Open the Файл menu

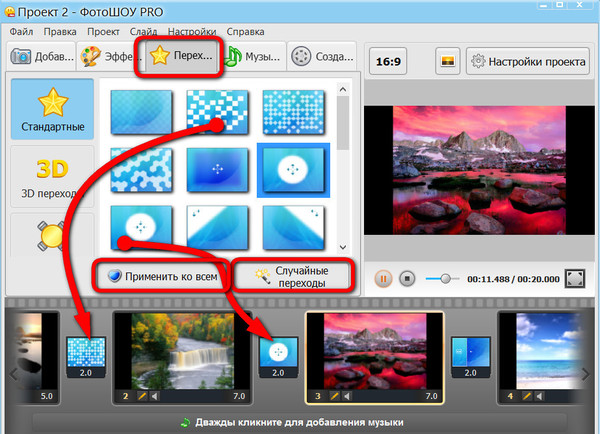click(21, 32)
